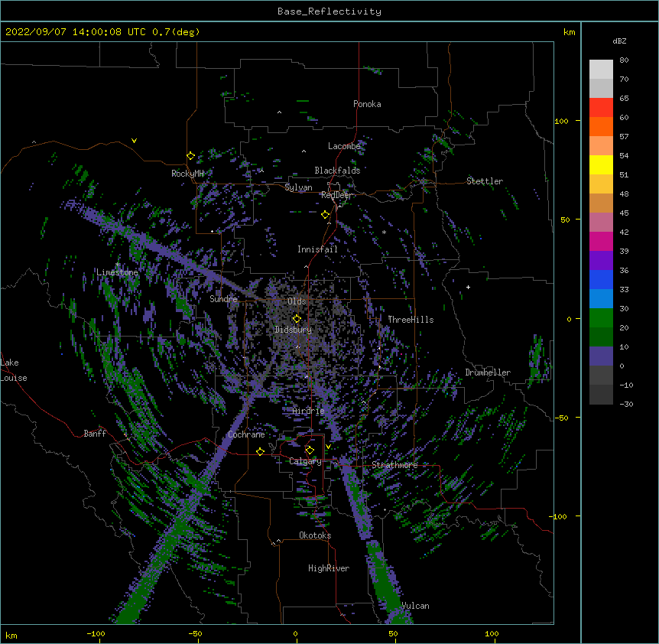The image size is (659, 644).
Task: Select the Limestone label on map
Action: point(117,272)
